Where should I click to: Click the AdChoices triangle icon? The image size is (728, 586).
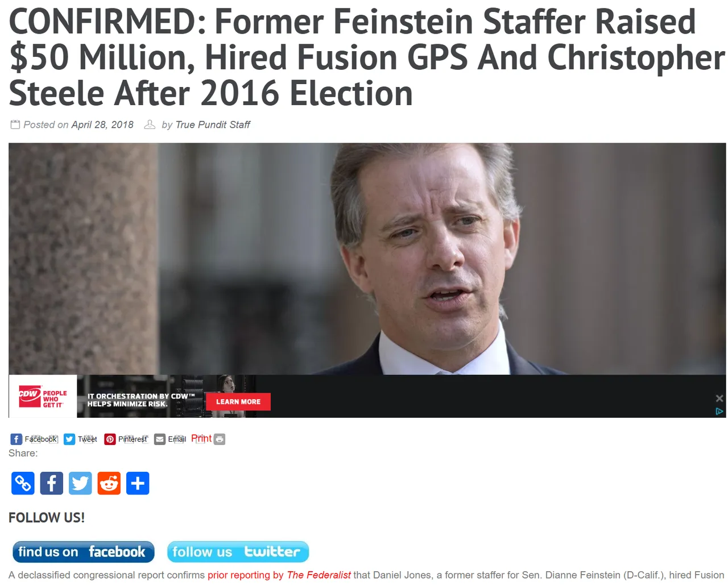719,411
